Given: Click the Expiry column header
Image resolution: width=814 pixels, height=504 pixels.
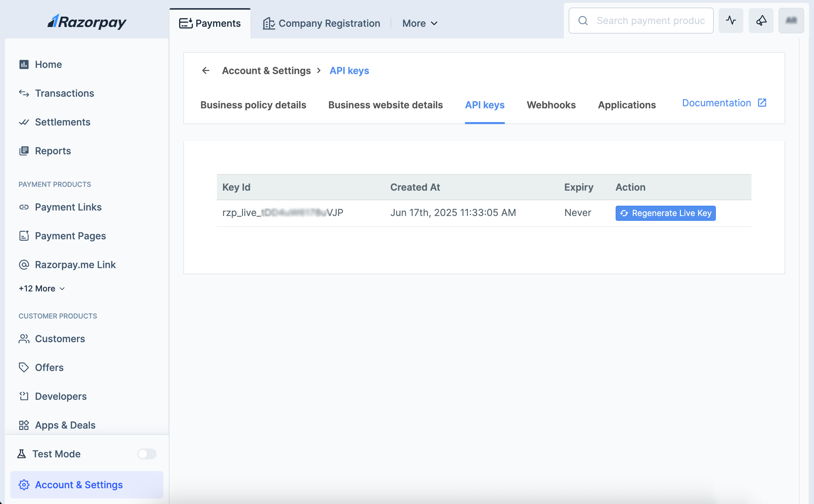Looking at the screenshot, I should pyautogui.click(x=579, y=187).
